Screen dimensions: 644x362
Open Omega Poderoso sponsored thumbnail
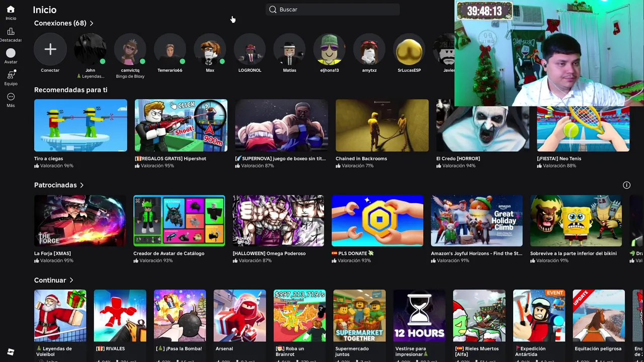click(x=278, y=221)
